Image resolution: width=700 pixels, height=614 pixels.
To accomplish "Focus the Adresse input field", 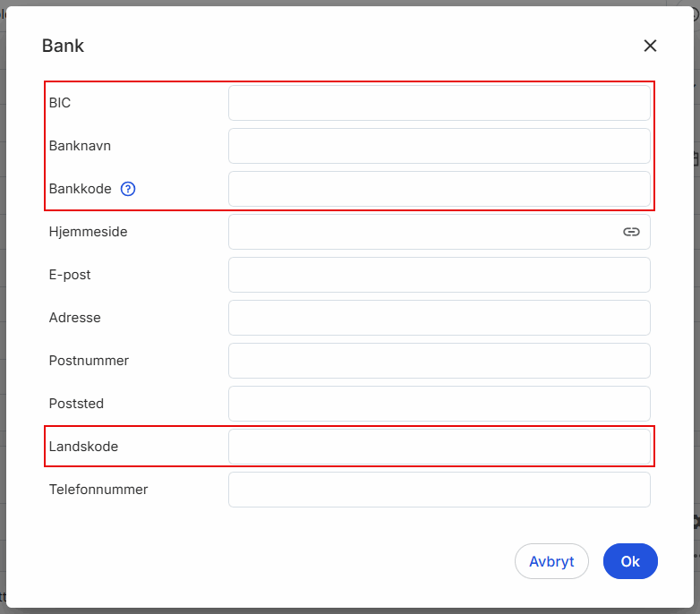I will pos(440,318).
